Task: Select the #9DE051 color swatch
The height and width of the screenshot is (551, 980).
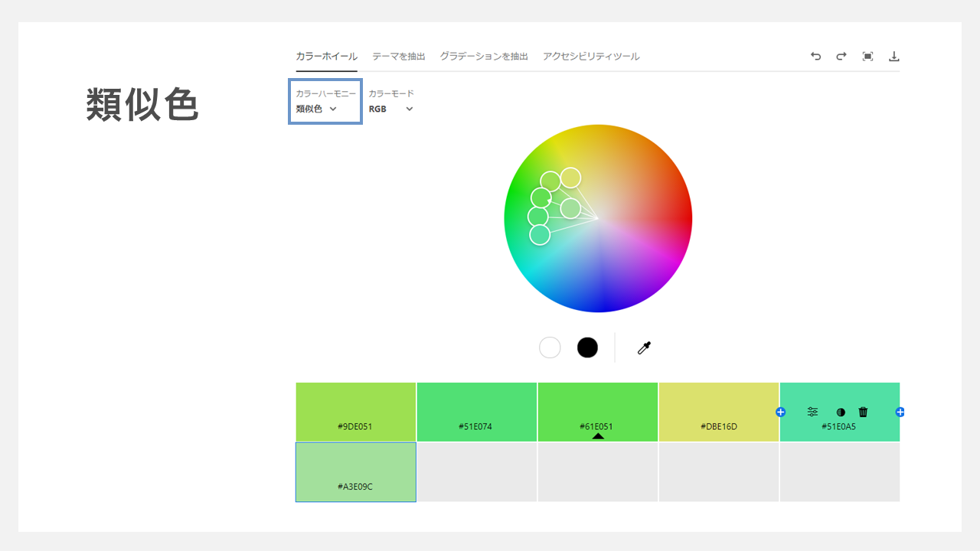Action: click(355, 412)
